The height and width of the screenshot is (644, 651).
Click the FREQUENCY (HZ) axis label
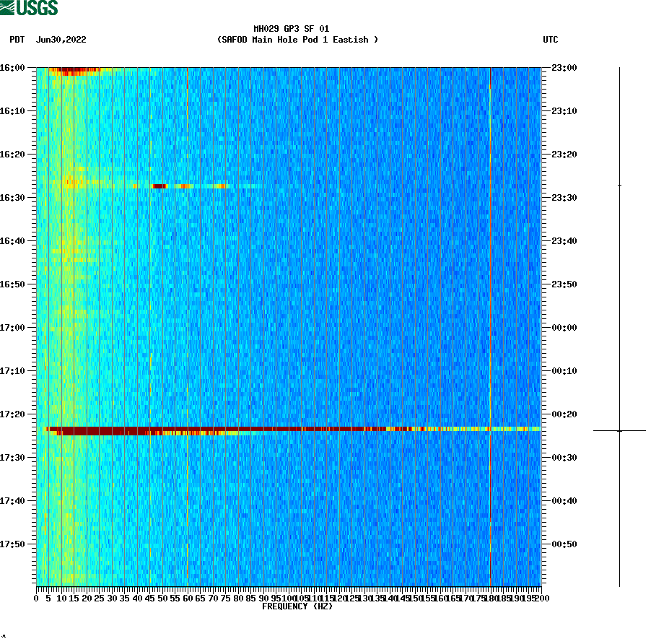pos(297,606)
